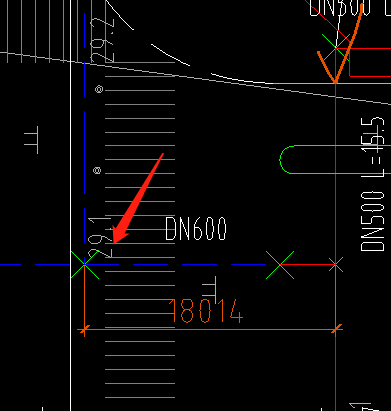The image size is (391, 411).
Task: Click the orange 18014 dimension text
Action: click(206, 311)
